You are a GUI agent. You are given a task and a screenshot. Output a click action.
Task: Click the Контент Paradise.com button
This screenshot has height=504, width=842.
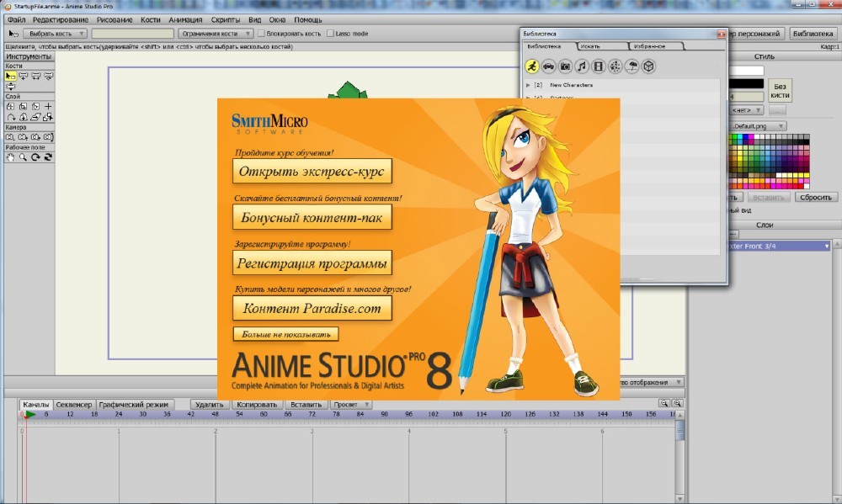312,308
